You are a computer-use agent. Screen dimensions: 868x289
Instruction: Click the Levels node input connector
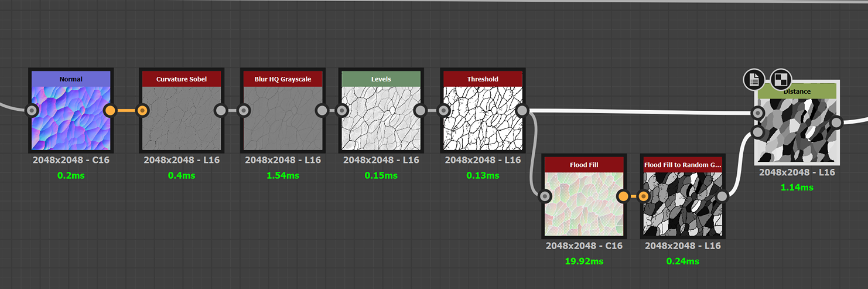click(342, 110)
